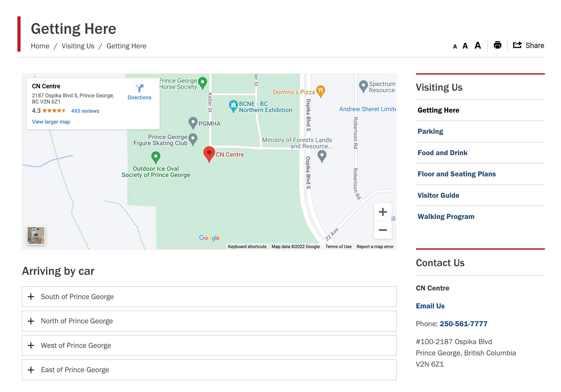Click the BCNE Northern Exhibition marker
This screenshot has height=392, width=561.
tap(233, 106)
